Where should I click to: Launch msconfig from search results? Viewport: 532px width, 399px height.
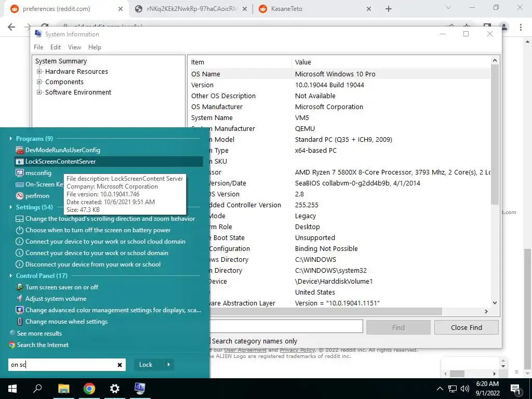click(38, 173)
